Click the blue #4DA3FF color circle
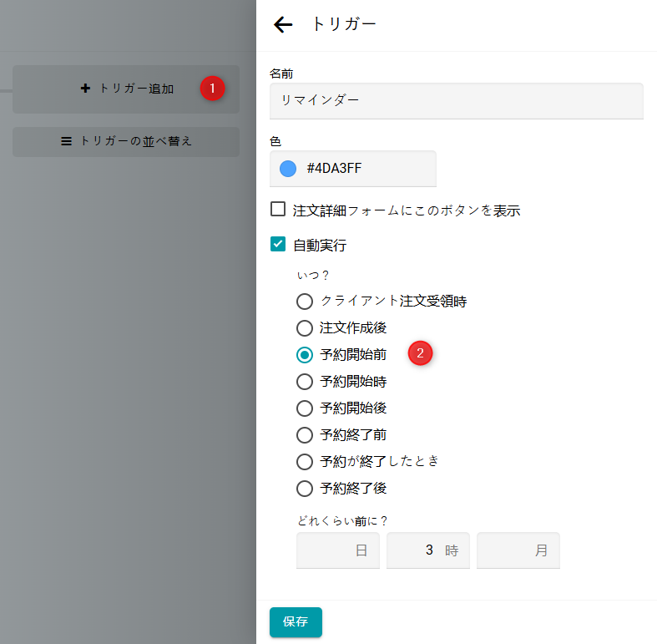This screenshot has width=657, height=644. click(288, 169)
